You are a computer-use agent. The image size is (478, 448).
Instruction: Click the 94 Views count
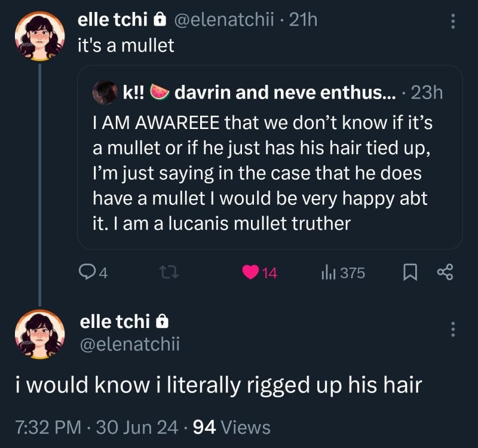(x=232, y=427)
